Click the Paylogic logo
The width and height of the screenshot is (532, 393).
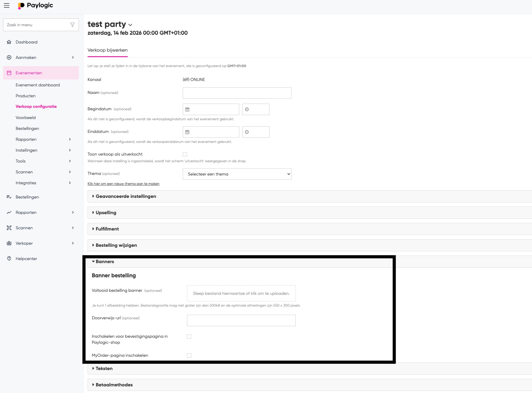[x=36, y=5]
